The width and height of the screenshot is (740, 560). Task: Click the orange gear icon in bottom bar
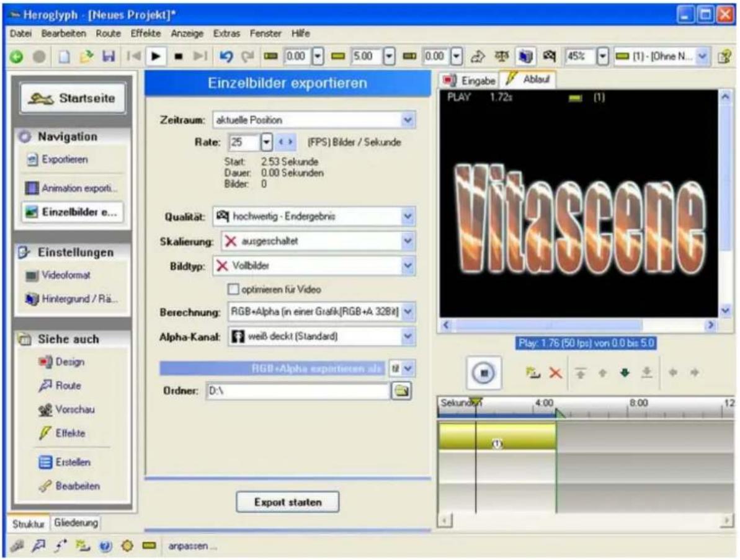[x=127, y=546]
